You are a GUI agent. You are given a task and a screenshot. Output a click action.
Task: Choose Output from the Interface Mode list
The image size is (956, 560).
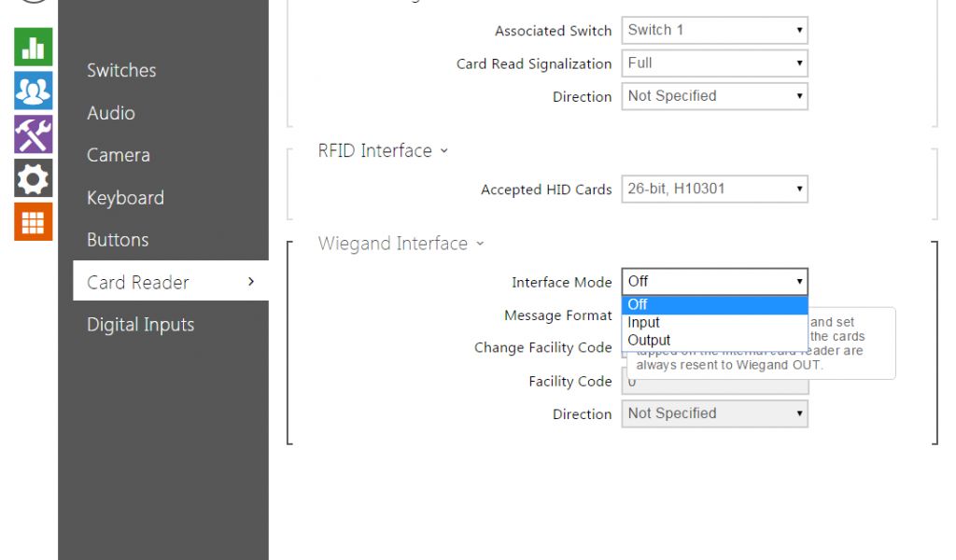[649, 340]
